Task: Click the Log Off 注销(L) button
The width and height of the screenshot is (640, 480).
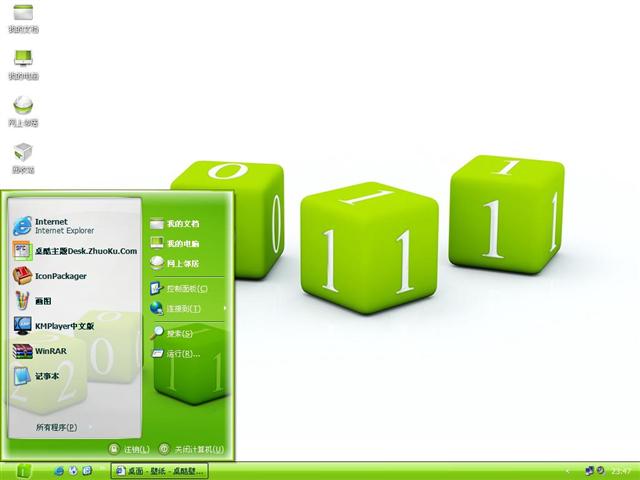Action: 129,449
